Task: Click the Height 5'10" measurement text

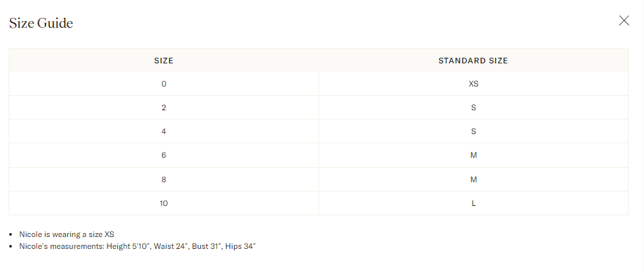Action: (129, 246)
